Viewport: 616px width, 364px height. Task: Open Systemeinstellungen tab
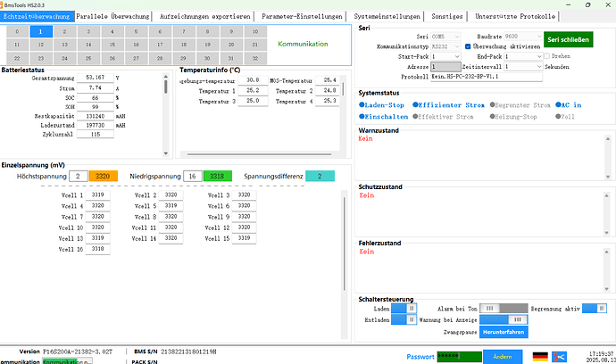pos(387,16)
